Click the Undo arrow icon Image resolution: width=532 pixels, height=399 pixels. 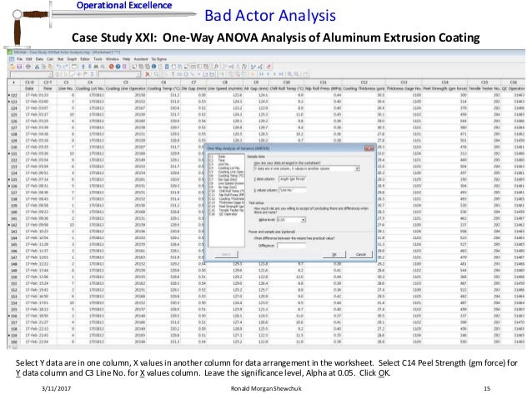58,67
